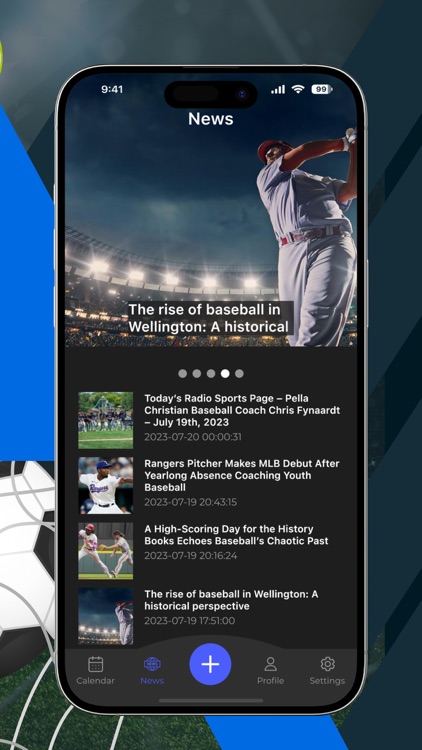The height and width of the screenshot is (750, 422).
Task: Tap the blue plus button
Action: 210,664
